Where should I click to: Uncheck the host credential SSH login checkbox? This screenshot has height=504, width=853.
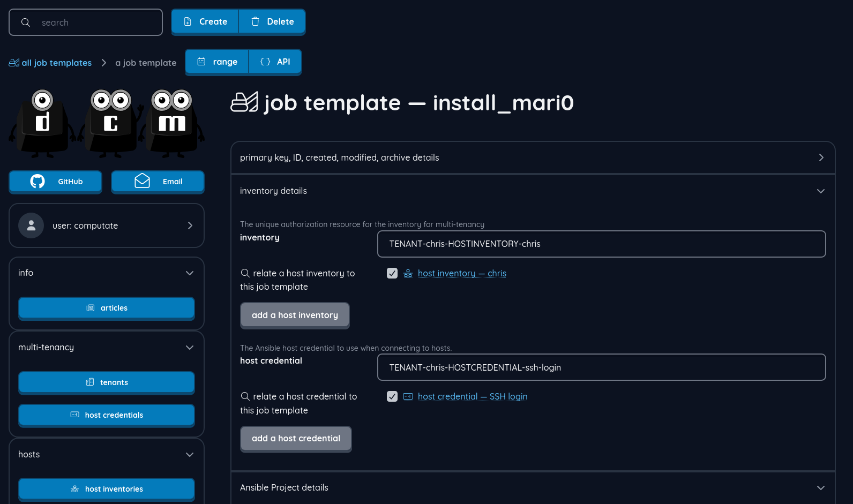pyautogui.click(x=392, y=396)
